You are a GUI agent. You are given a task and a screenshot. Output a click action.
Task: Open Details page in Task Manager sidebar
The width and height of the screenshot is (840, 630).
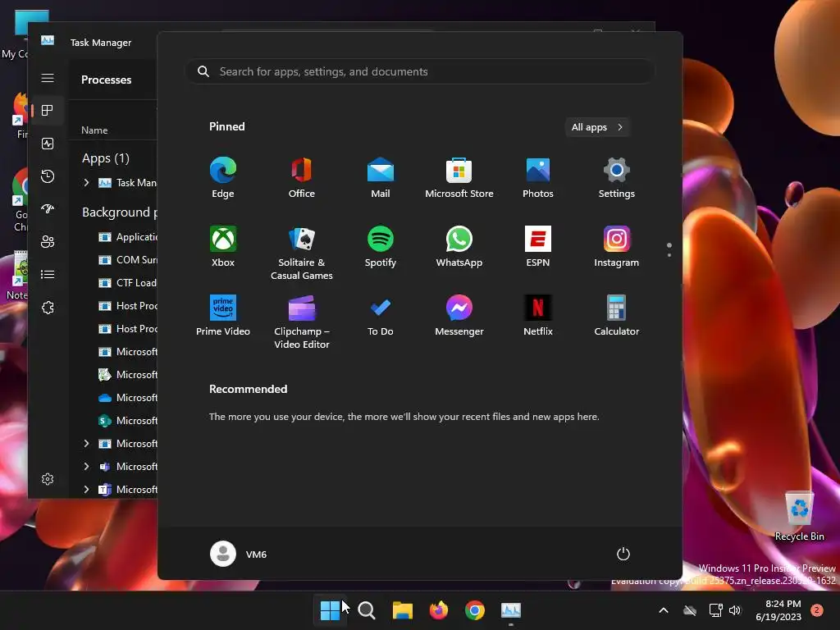[48, 275]
